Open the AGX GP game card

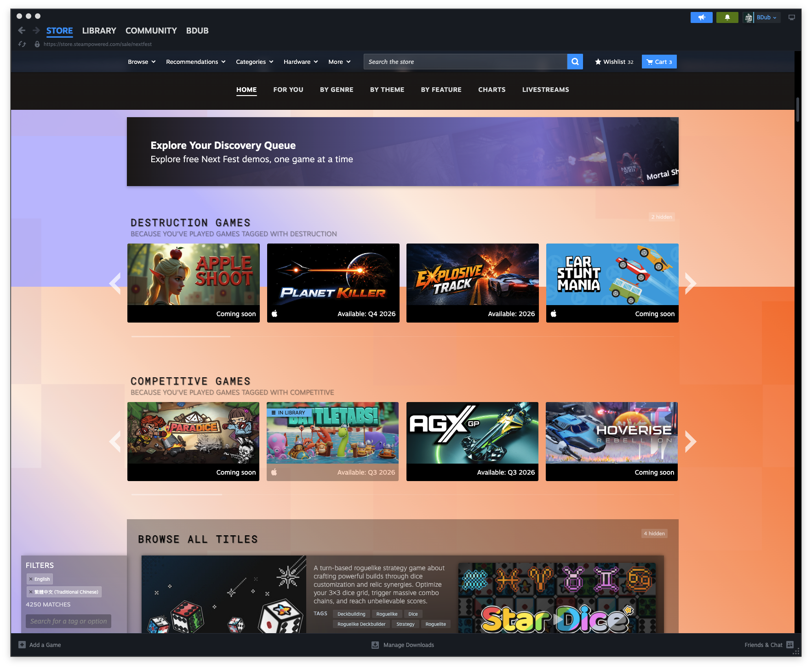[473, 442]
